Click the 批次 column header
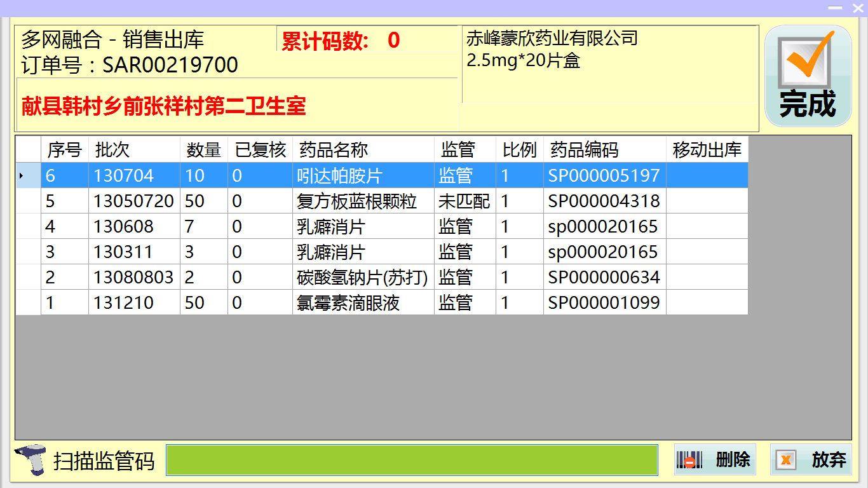This screenshot has height=488, width=868. pos(134,150)
